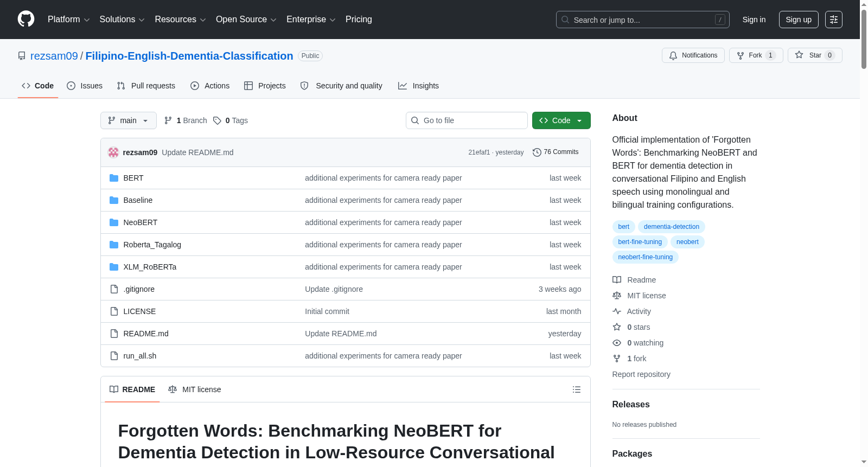
Task: Expand the Resources menu
Action: 180,19
